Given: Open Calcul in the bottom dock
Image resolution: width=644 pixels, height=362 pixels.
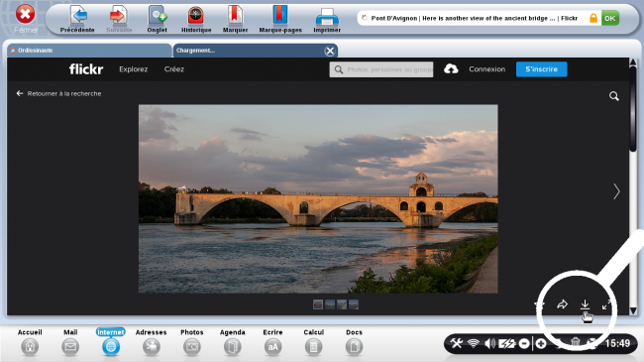Looking at the screenshot, I should pos(313,342).
